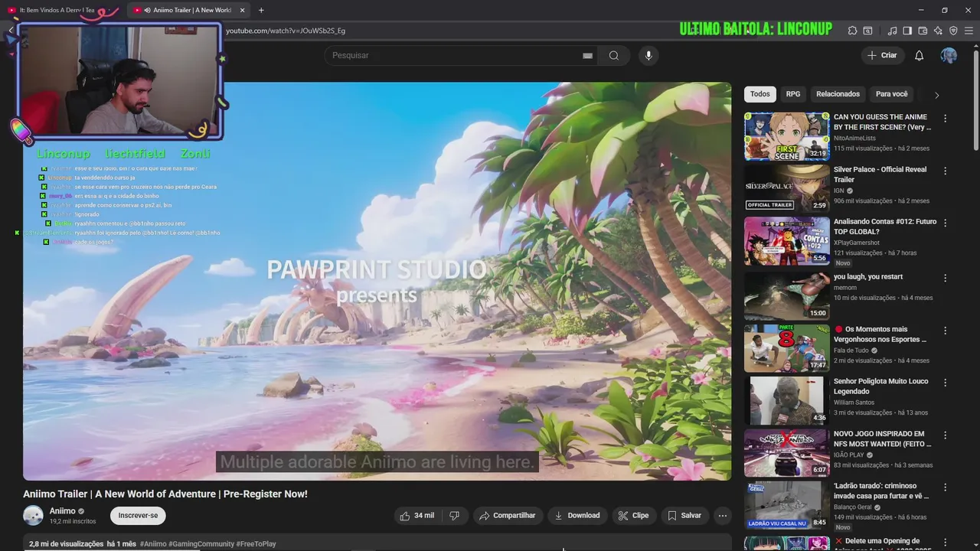Select the RPG filter chip
This screenshot has height=551, width=980.
pos(793,94)
